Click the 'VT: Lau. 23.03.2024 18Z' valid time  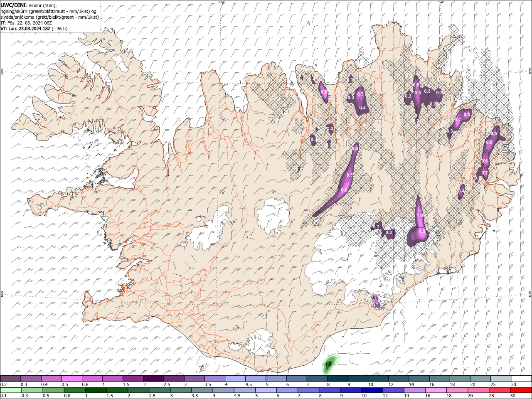(x=25, y=29)
